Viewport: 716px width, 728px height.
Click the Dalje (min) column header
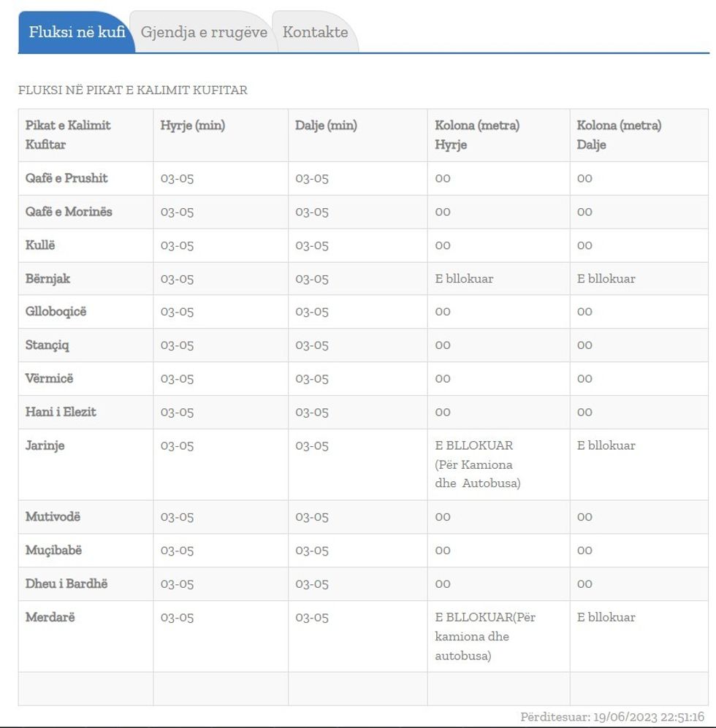[326, 126]
